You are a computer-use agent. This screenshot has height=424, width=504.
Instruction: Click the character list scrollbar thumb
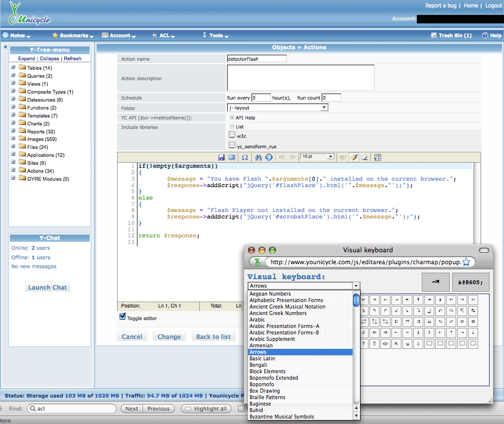click(356, 300)
